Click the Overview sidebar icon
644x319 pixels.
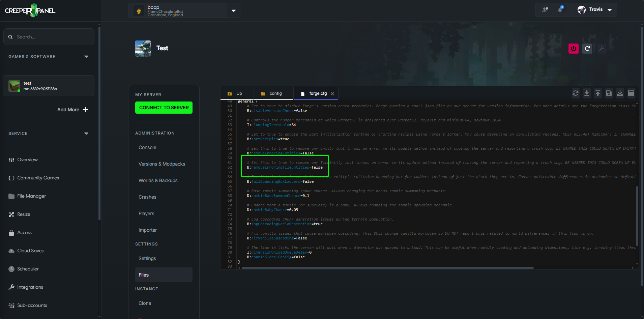(x=11, y=160)
